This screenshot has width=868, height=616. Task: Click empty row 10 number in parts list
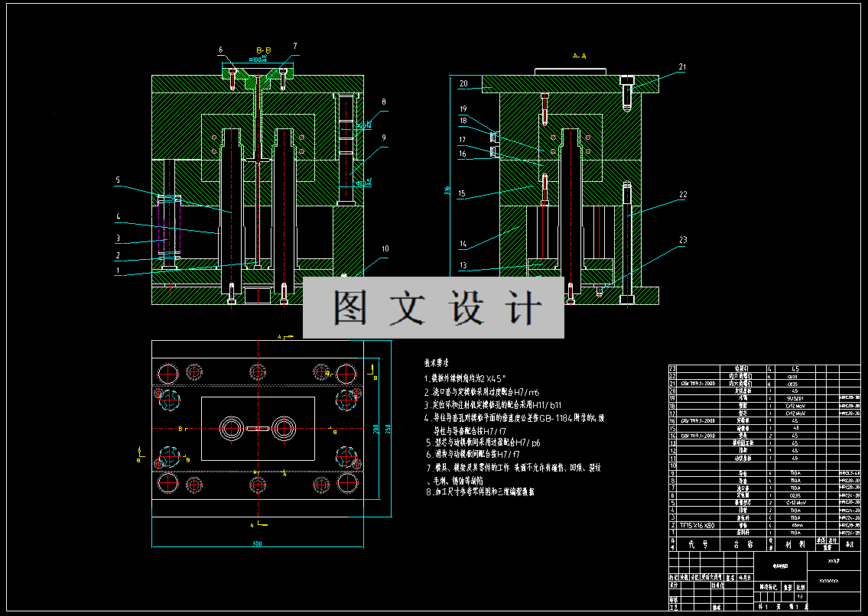[x=672, y=465]
